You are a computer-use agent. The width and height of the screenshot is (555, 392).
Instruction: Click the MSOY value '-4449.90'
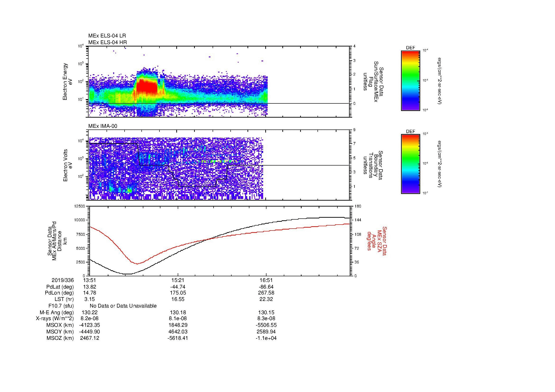click(89, 332)
